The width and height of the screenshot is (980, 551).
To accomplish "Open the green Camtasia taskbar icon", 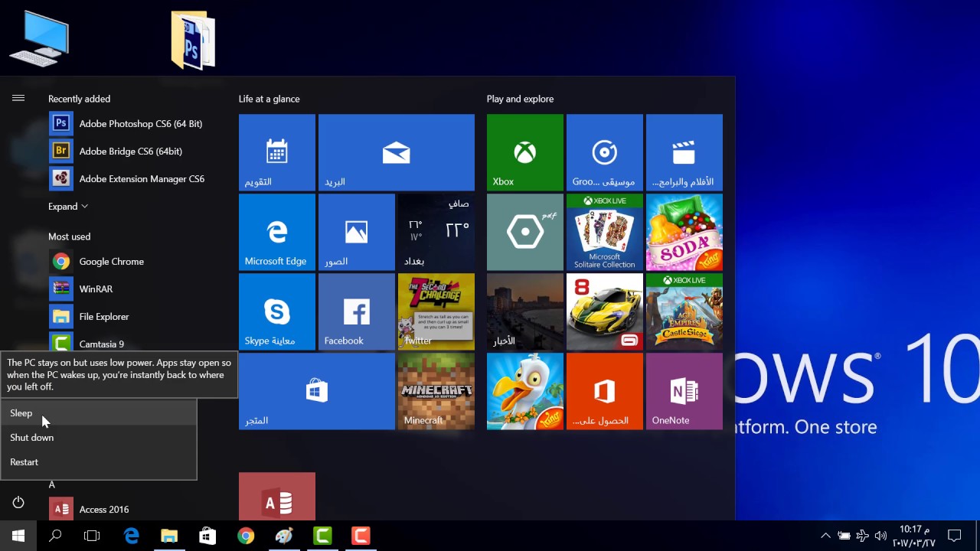I will 322,536.
